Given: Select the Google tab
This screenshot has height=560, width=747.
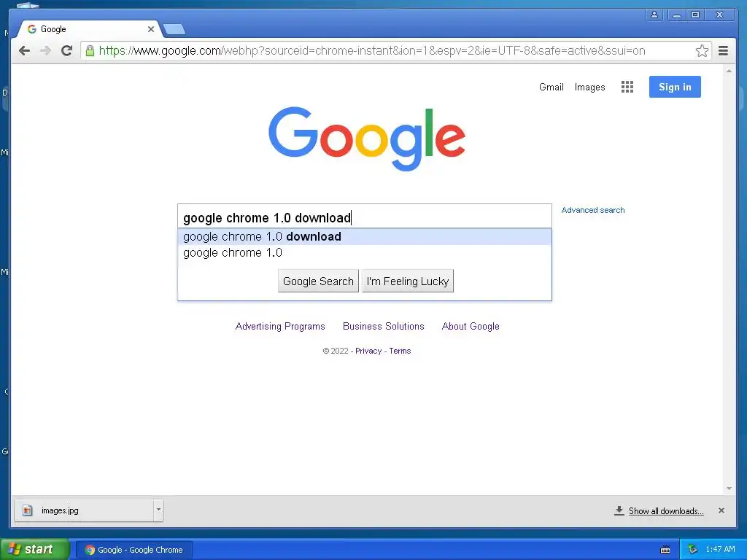Looking at the screenshot, I should pyautogui.click(x=88, y=29).
